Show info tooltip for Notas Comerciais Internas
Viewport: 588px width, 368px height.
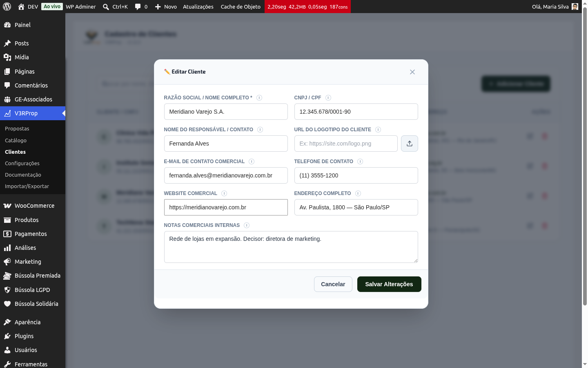point(247,225)
